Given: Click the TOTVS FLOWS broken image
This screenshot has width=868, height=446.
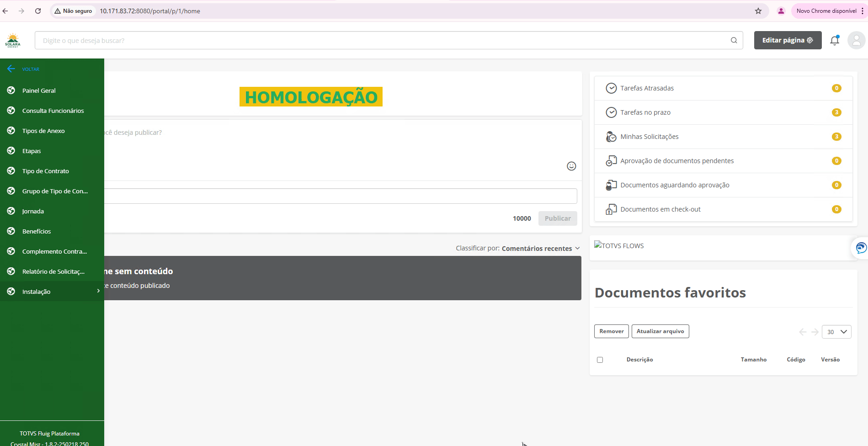Looking at the screenshot, I should tap(619, 245).
